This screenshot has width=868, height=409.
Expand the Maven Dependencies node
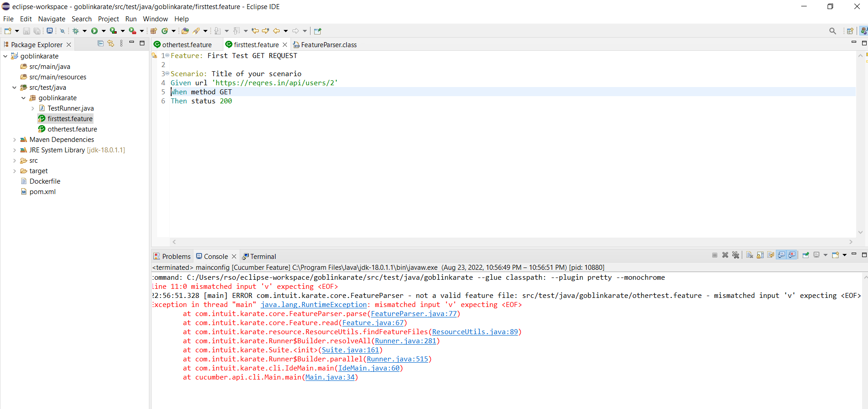pos(14,140)
